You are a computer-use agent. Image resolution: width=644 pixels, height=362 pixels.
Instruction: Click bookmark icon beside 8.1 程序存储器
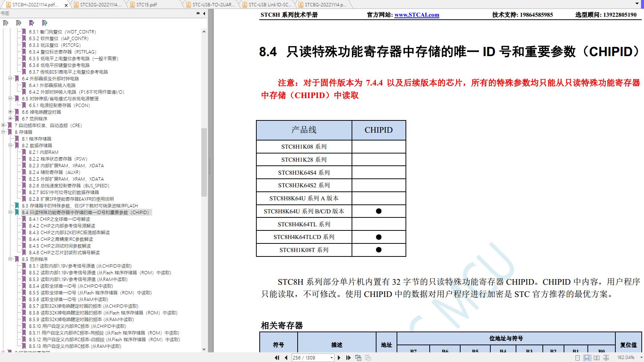[17, 139]
